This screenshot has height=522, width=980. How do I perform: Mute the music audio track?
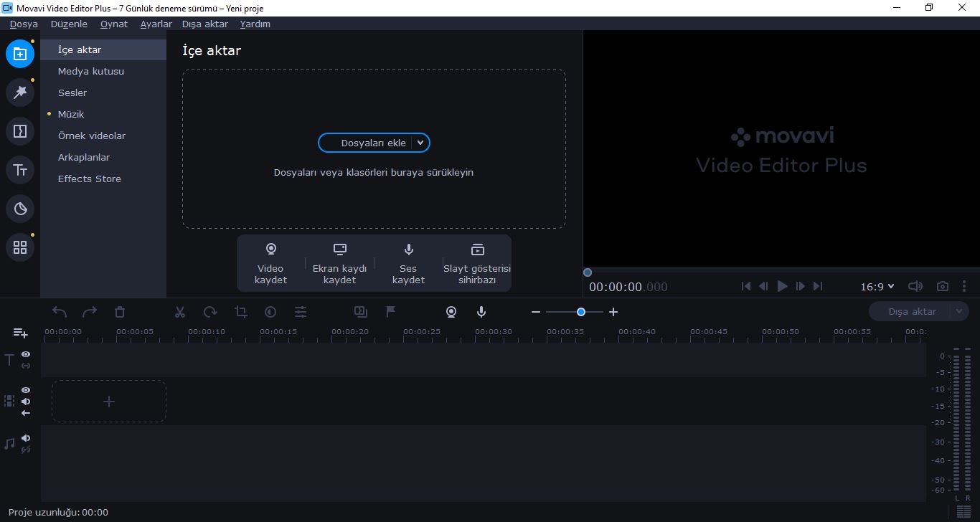[26, 438]
